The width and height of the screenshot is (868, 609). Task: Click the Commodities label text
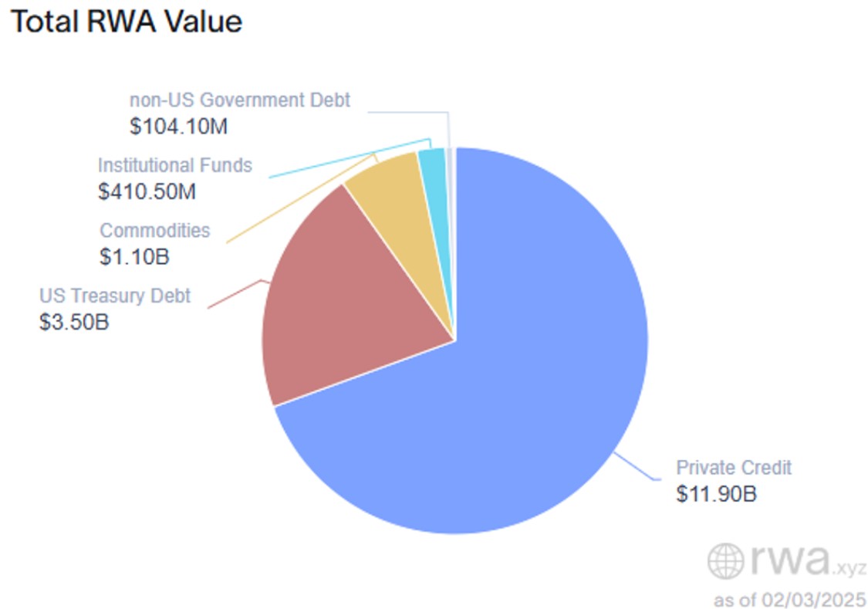(155, 231)
